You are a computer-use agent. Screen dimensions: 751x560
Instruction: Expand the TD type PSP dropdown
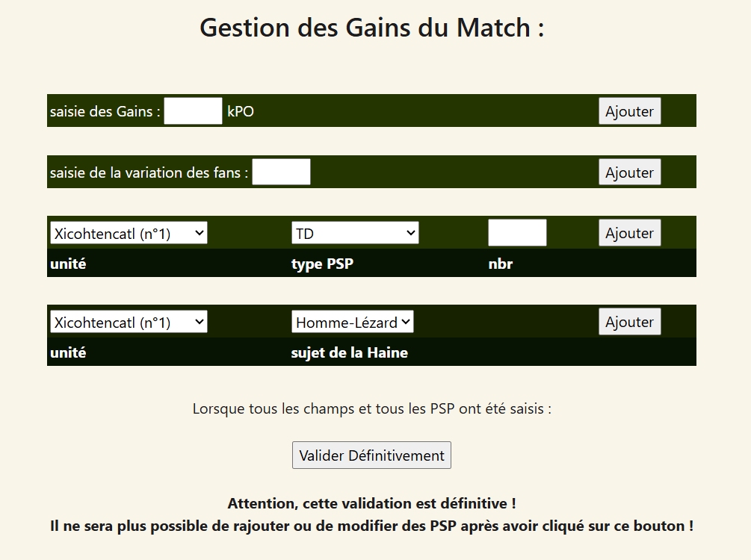click(355, 233)
